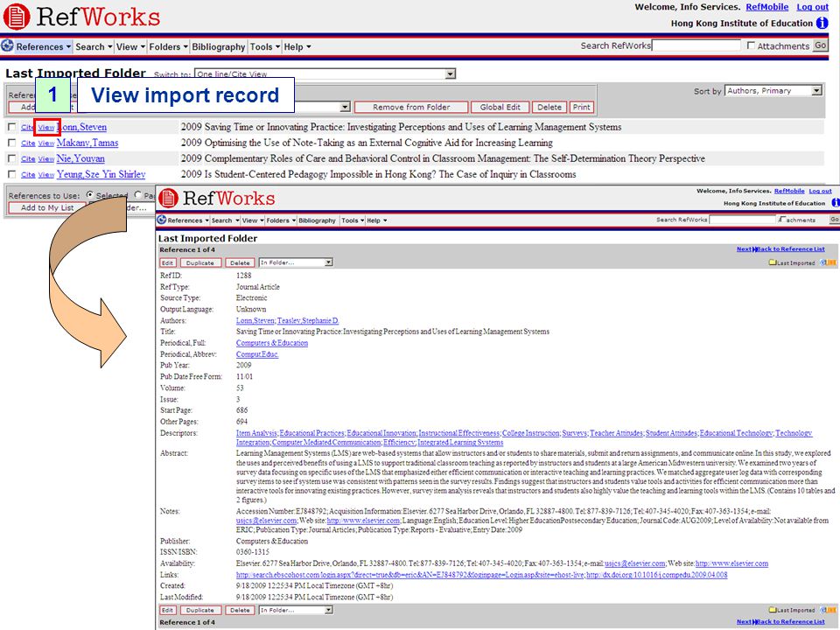The width and height of the screenshot is (840, 630).
Task: Click the globe icon left of References in record view window
Action: [x=162, y=220]
